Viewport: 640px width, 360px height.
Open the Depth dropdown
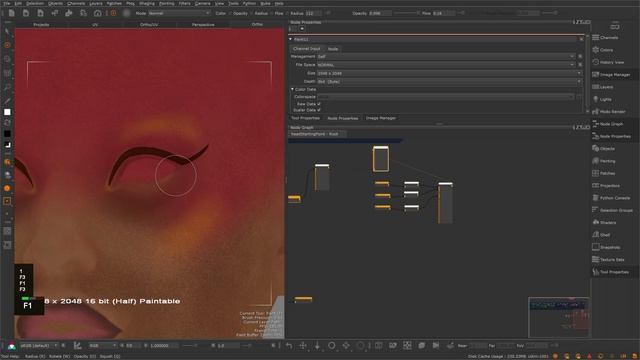coord(449,81)
